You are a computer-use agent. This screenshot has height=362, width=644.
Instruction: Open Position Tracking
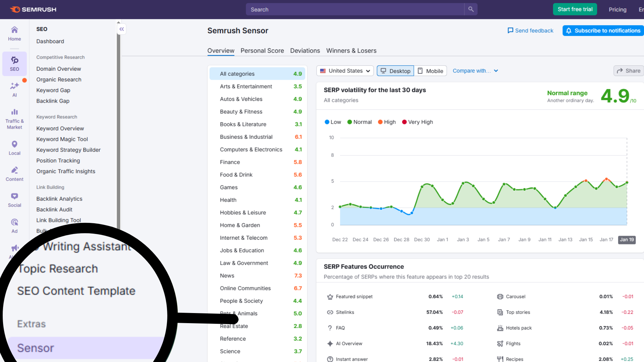[x=58, y=161]
